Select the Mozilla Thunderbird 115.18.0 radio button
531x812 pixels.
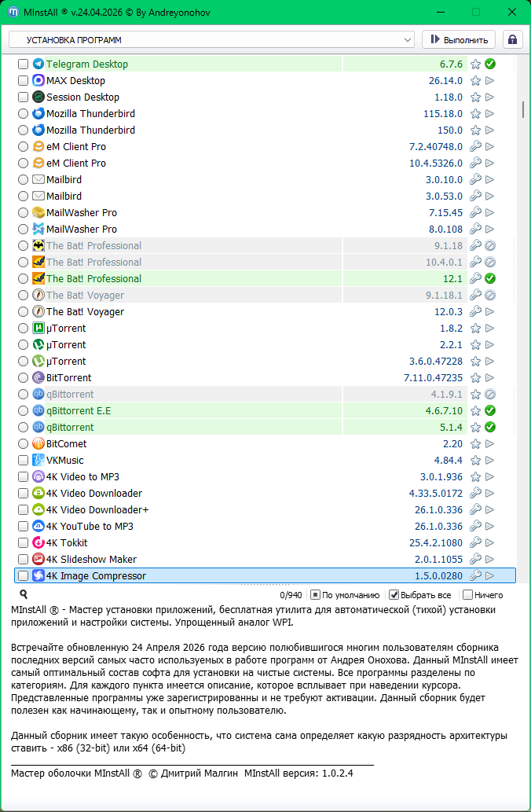click(24, 114)
